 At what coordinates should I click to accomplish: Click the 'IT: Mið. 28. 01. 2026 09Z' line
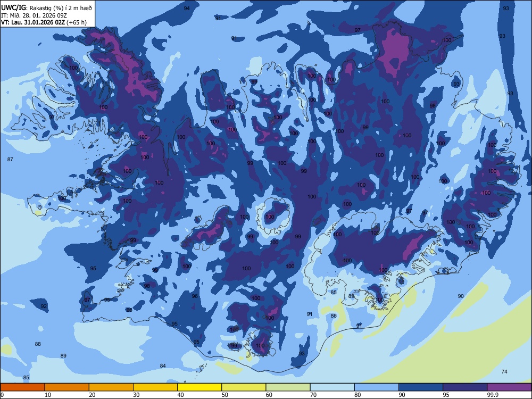click(x=34, y=15)
